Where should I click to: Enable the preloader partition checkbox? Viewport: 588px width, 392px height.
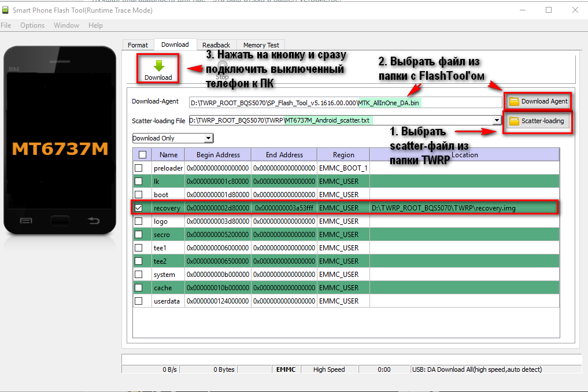[x=139, y=168]
